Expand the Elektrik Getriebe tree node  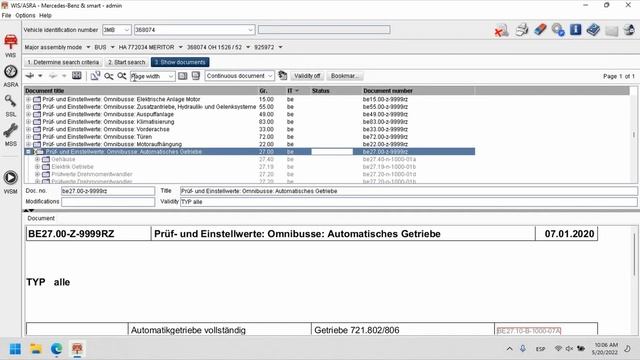pyautogui.click(x=37, y=167)
